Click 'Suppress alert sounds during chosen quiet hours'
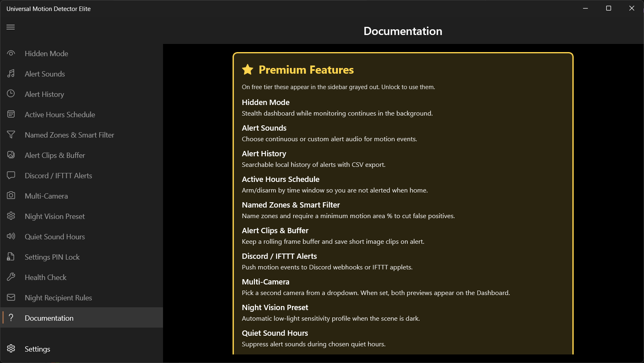This screenshot has height=363, width=644. [313, 344]
